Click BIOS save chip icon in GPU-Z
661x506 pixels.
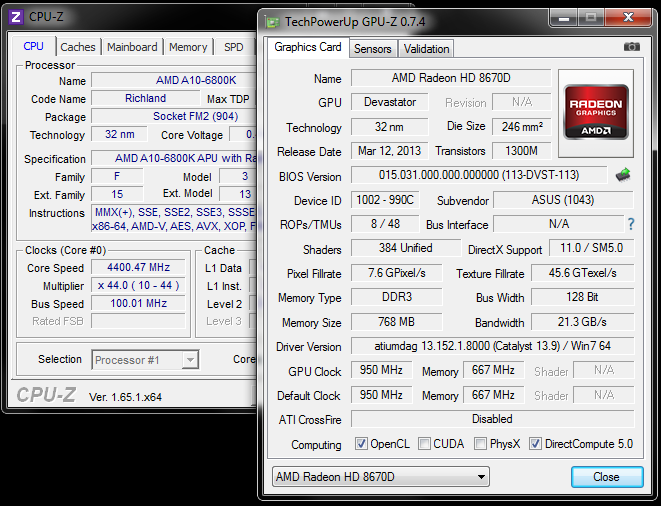pos(623,174)
